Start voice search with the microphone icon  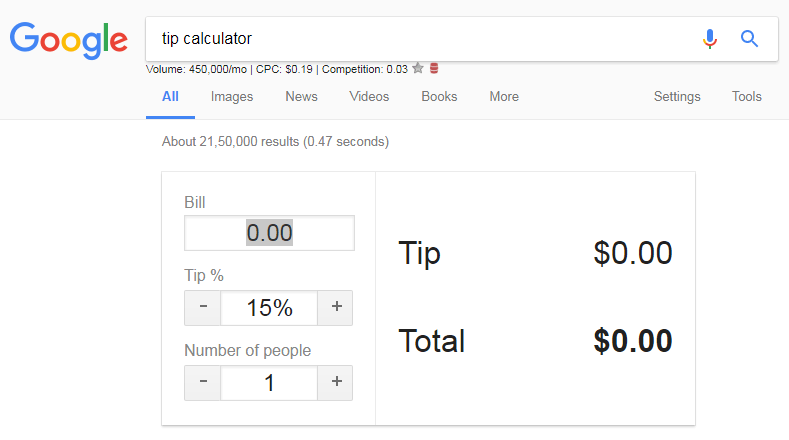pos(710,39)
